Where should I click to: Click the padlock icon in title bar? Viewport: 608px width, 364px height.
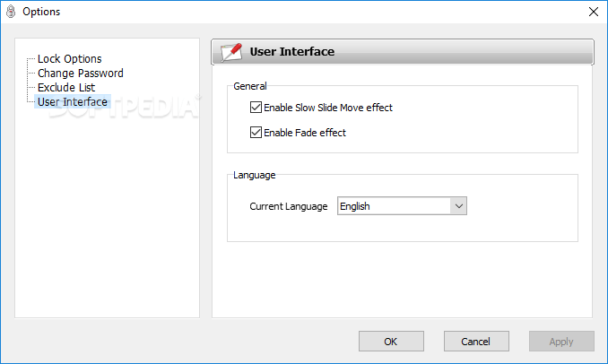[11, 12]
